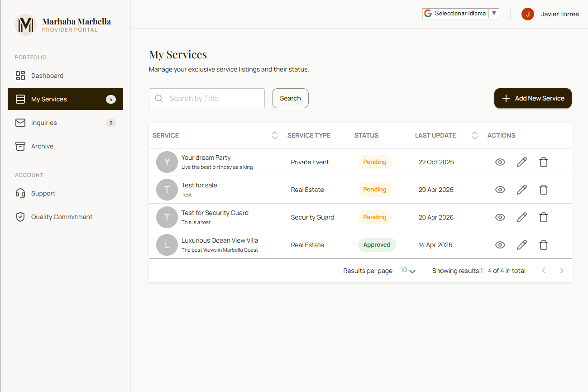The image size is (588, 392).
Task: Open the Quality Commitment page
Action: tap(65, 217)
